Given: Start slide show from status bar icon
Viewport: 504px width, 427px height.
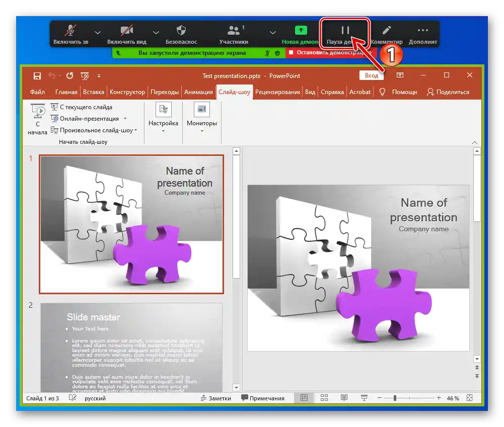Looking at the screenshot, I should 364,397.
